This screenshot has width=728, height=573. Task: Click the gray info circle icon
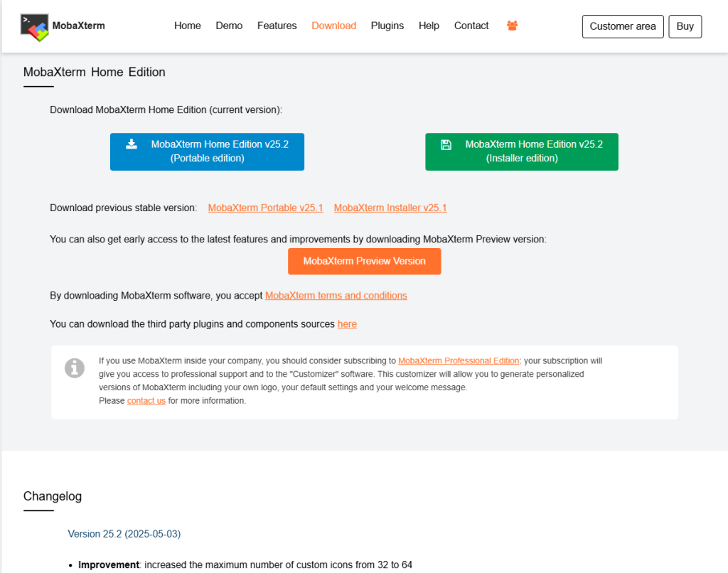coord(75,368)
